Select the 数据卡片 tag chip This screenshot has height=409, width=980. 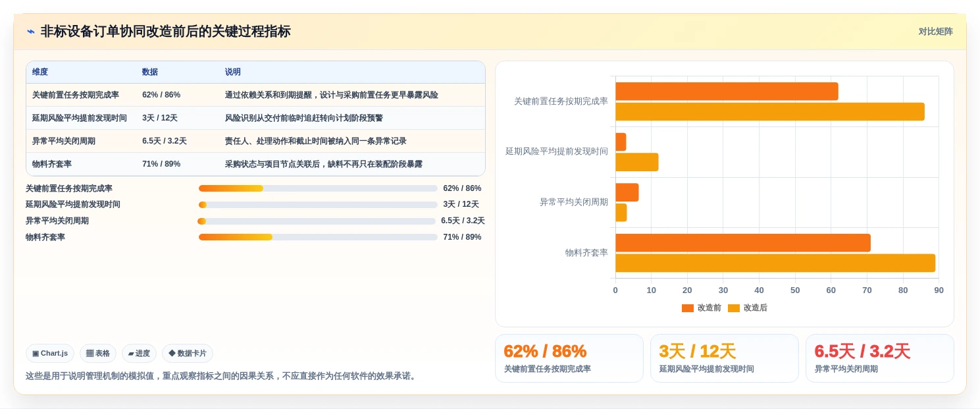coord(188,354)
